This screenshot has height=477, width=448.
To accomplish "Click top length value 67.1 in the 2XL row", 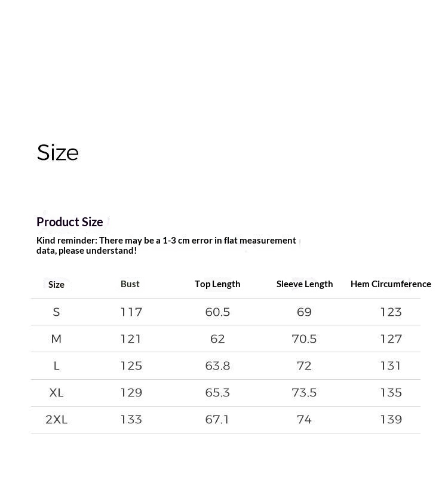I will tap(217, 420).
